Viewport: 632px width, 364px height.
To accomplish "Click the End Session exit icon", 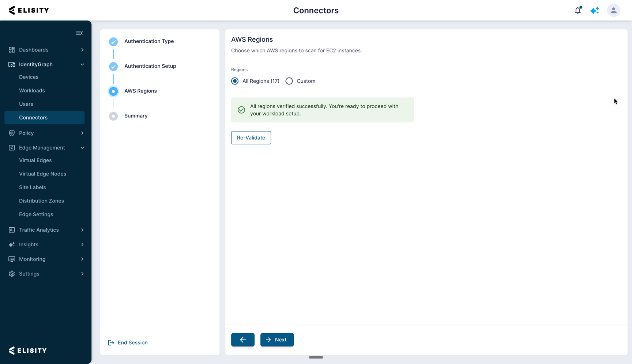I will pos(111,342).
